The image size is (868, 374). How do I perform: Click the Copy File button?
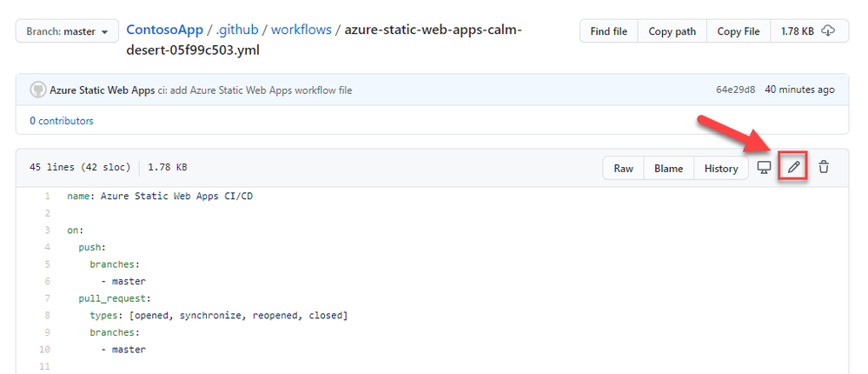(741, 31)
